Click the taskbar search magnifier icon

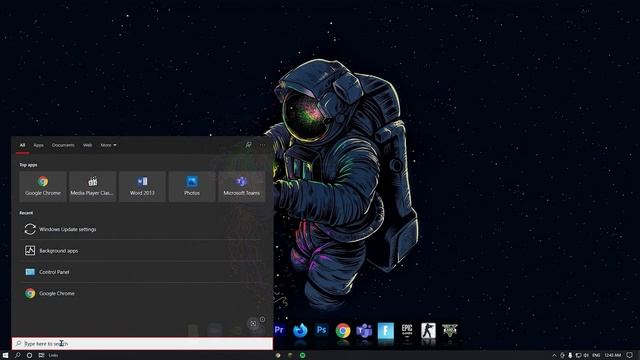click(18, 355)
